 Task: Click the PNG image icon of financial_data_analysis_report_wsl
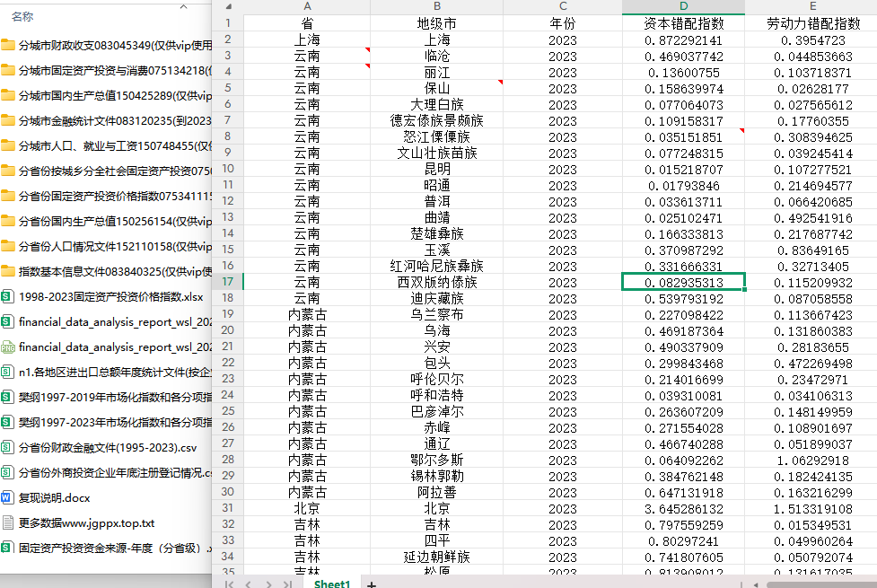click(7, 347)
